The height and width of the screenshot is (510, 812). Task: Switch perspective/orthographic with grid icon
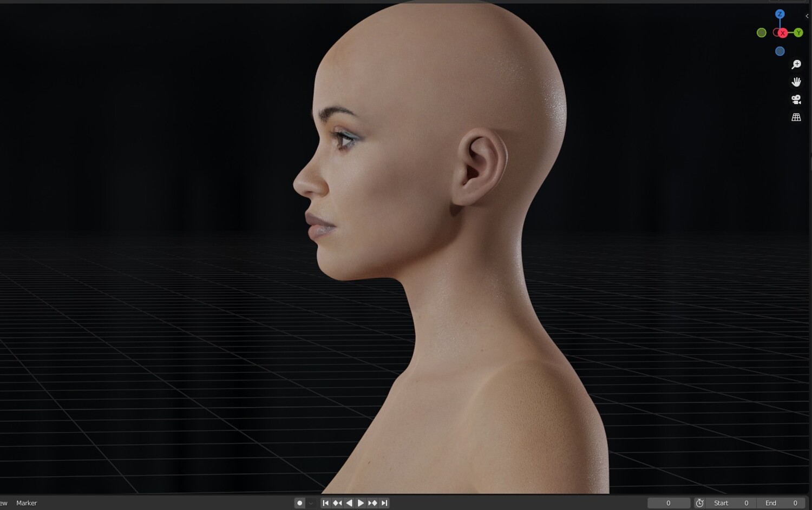click(796, 117)
